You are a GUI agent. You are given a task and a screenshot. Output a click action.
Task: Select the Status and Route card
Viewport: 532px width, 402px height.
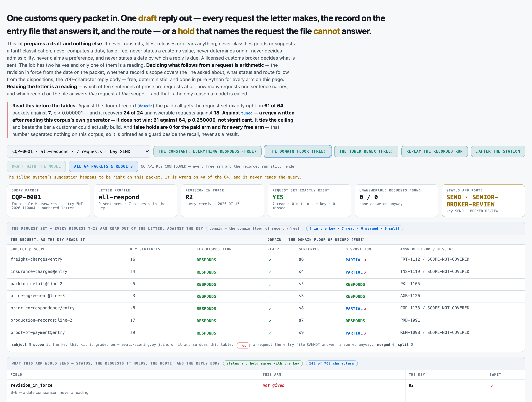click(x=483, y=201)
